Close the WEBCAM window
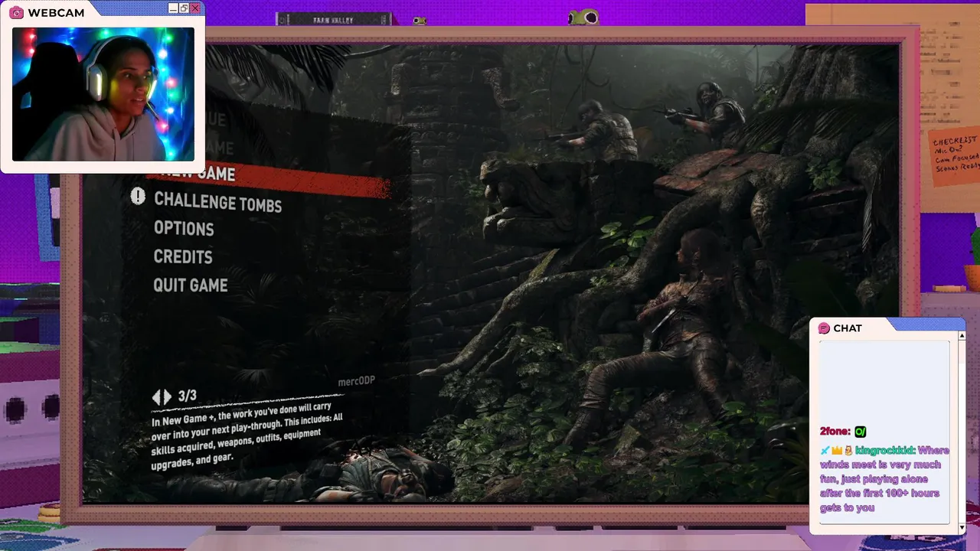This screenshot has height=551, width=980. click(x=195, y=8)
